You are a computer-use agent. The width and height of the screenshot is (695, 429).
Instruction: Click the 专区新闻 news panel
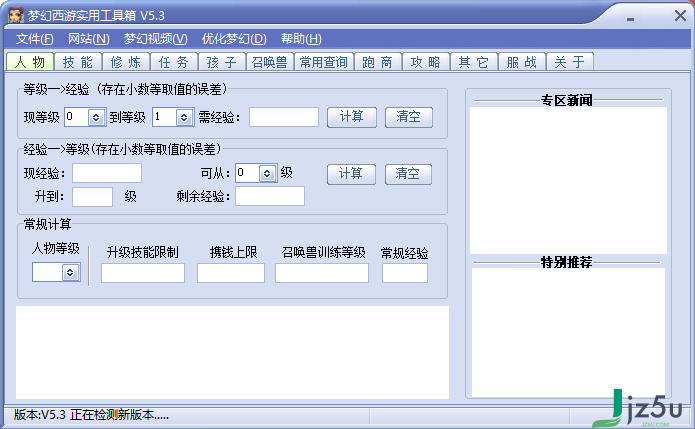[x=568, y=180]
